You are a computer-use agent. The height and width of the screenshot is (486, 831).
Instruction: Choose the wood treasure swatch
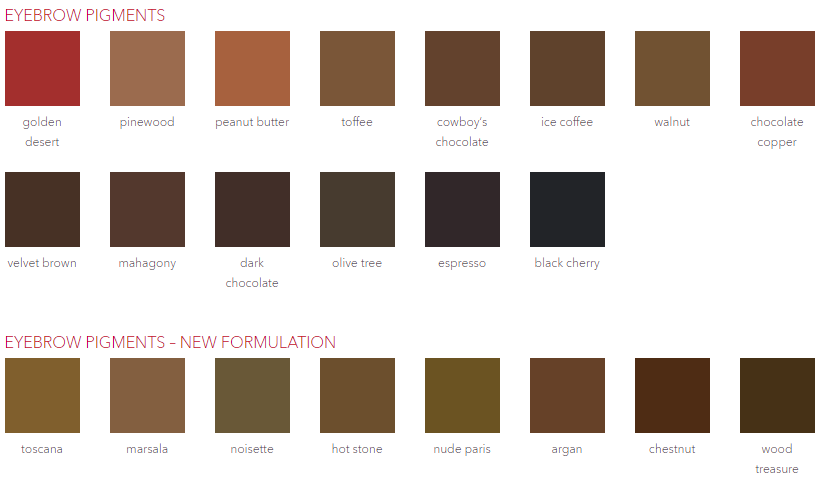pyautogui.click(x=777, y=395)
